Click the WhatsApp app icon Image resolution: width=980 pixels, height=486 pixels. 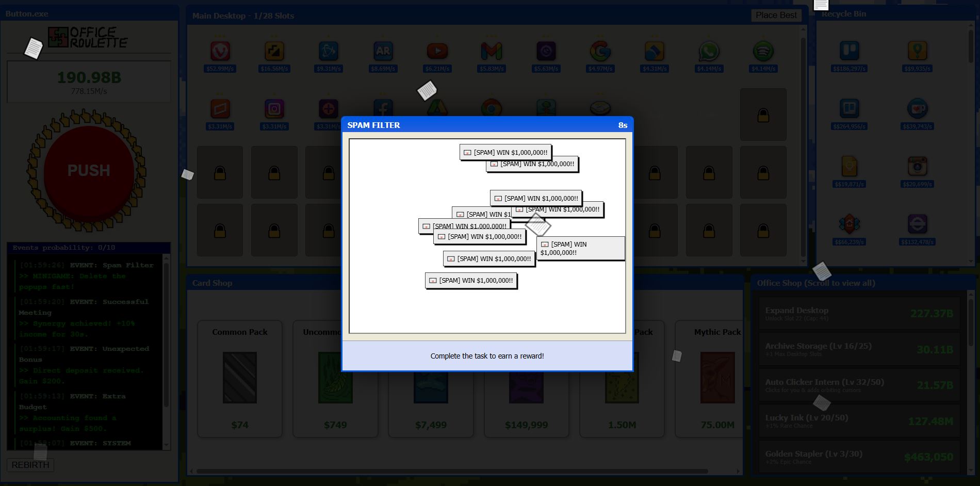point(709,51)
